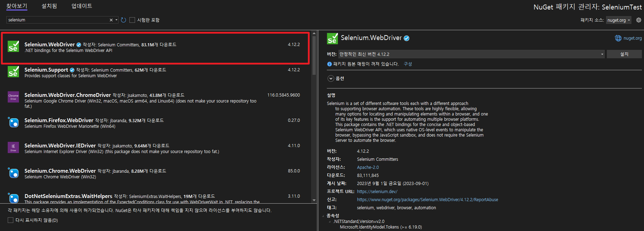Image resolution: width=644 pixels, height=231 pixels.
Task: Click the DotNetSeleniumExtras.WaitHelpers package icon
Action: pos(13,198)
